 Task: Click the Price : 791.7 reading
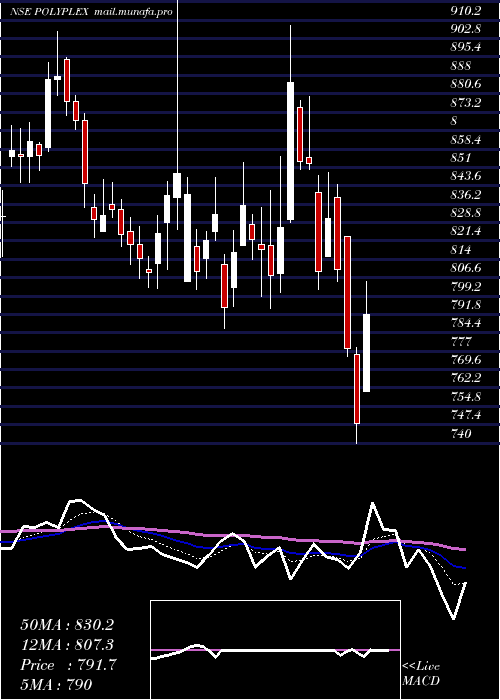tap(68, 665)
